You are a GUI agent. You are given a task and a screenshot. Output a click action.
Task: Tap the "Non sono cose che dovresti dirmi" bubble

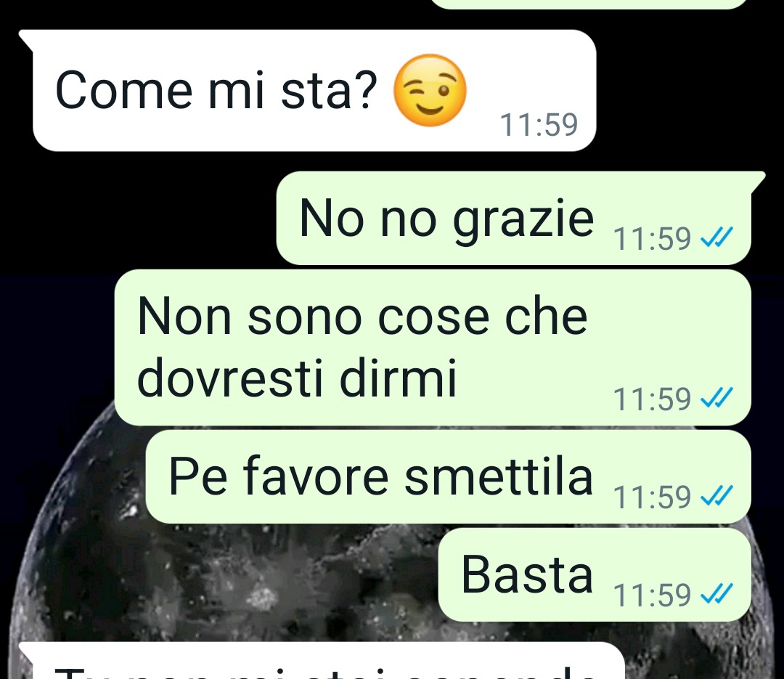pos(433,348)
